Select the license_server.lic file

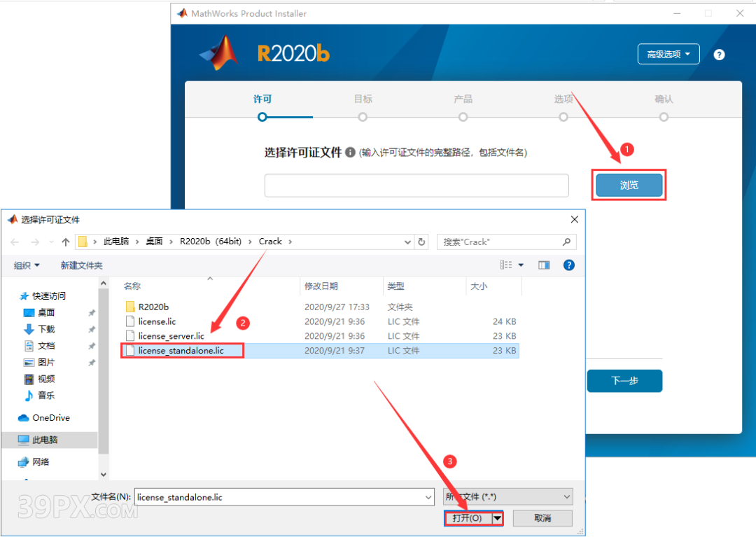coord(171,336)
